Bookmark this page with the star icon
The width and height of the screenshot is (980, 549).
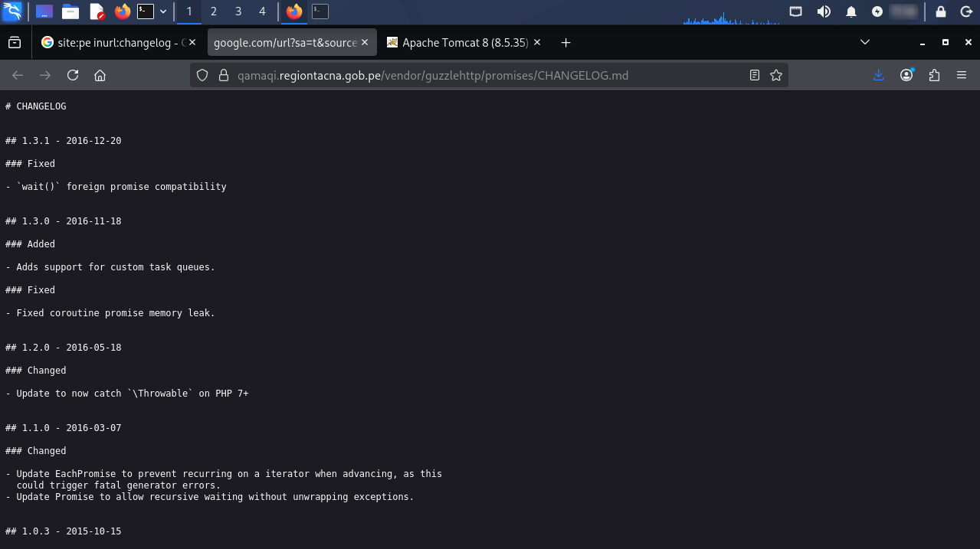tap(776, 75)
